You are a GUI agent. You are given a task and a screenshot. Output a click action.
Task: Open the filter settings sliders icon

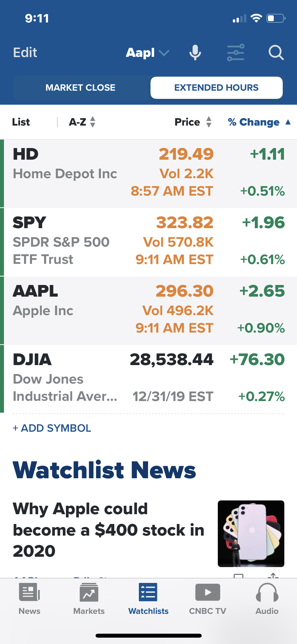point(235,52)
